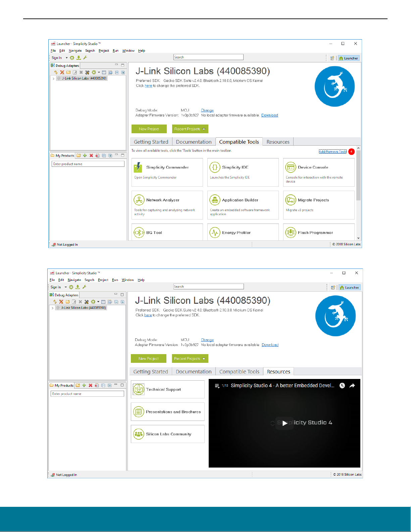Open the Run menu in the tool tiles window
The width and height of the screenshot is (411, 532).
click(115, 51)
